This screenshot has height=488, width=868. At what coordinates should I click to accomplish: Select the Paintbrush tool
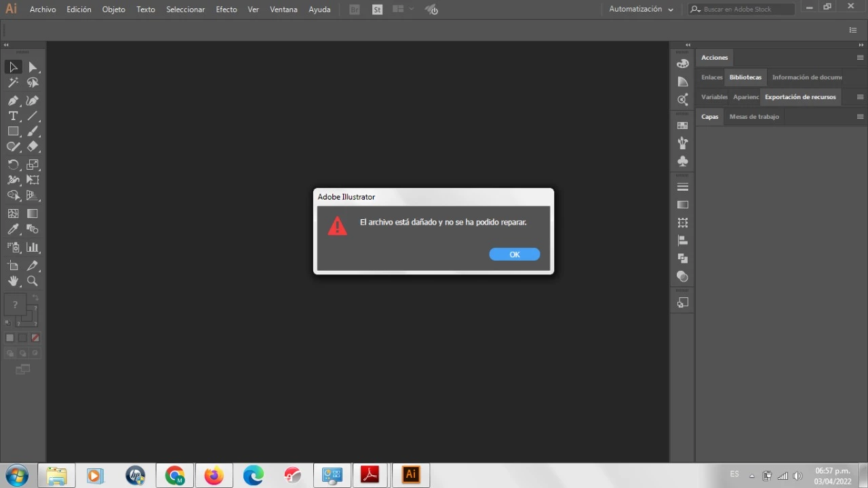click(x=33, y=132)
